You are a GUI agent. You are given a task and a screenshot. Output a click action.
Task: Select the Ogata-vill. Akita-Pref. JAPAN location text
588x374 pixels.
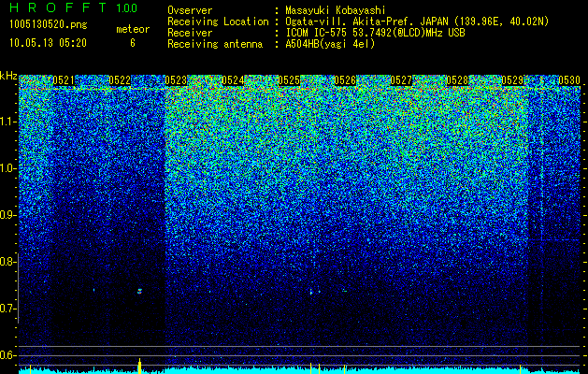coord(416,22)
